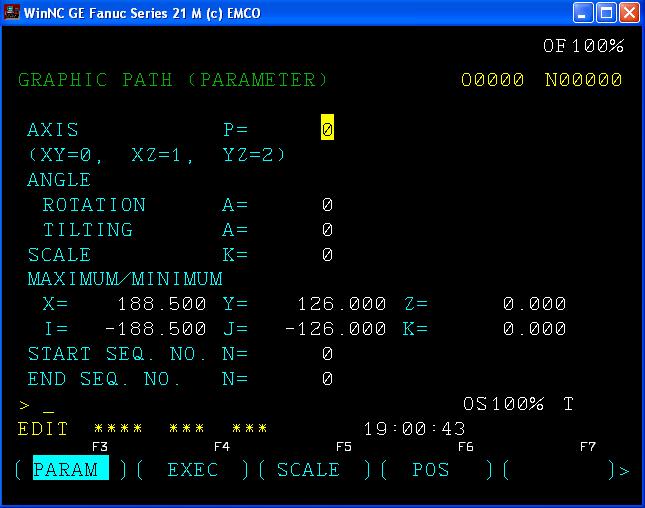The height and width of the screenshot is (508, 645).
Task: Click the 19:00:43 clock display
Action: [414, 429]
